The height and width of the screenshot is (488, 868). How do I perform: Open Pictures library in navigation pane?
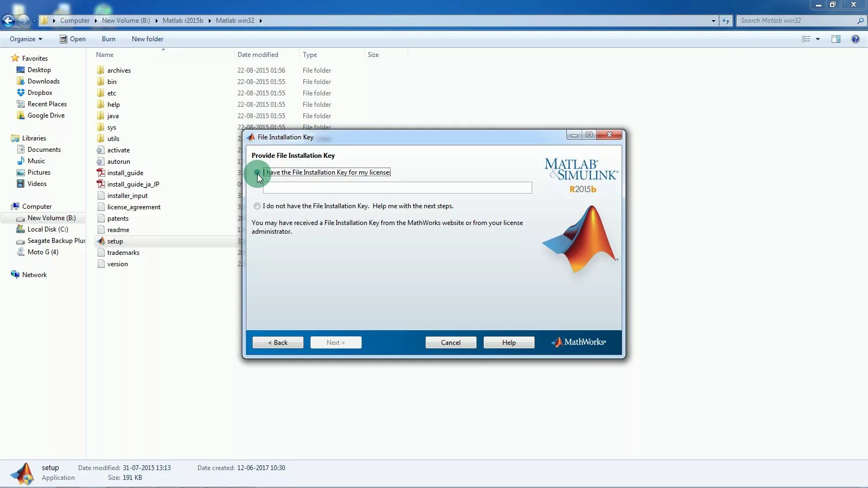click(39, 172)
